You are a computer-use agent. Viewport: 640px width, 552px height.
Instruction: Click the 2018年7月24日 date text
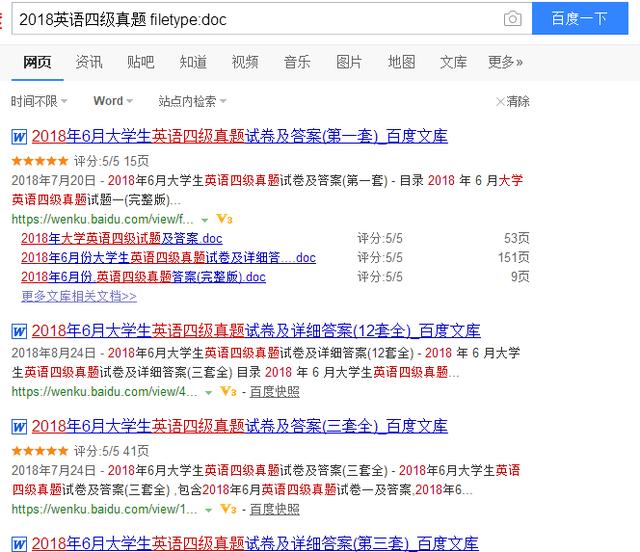pos(53,470)
